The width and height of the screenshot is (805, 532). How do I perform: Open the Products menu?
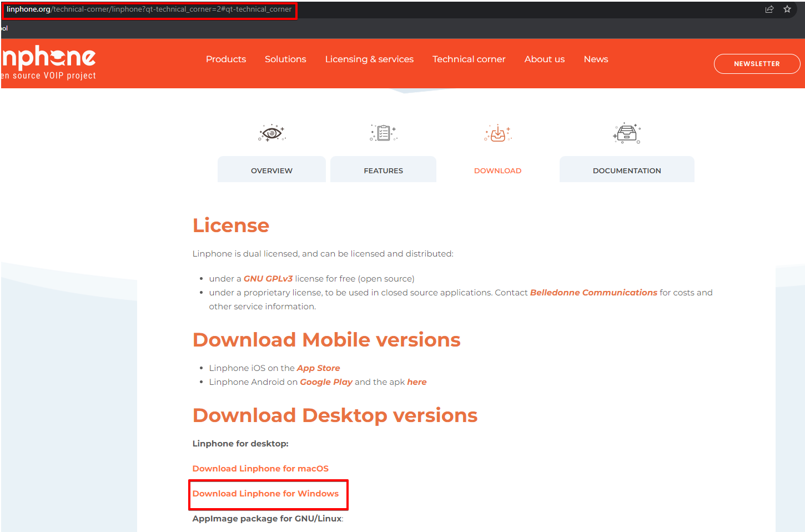pyautogui.click(x=225, y=59)
